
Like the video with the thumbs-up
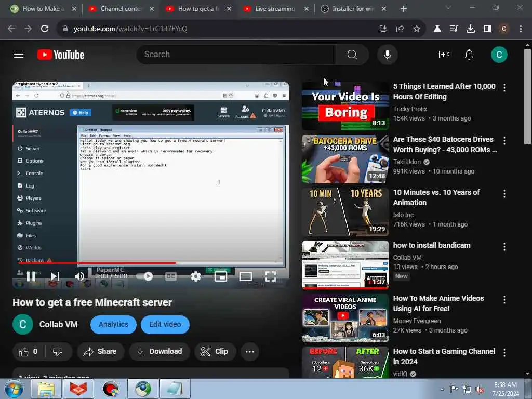pos(28,352)
